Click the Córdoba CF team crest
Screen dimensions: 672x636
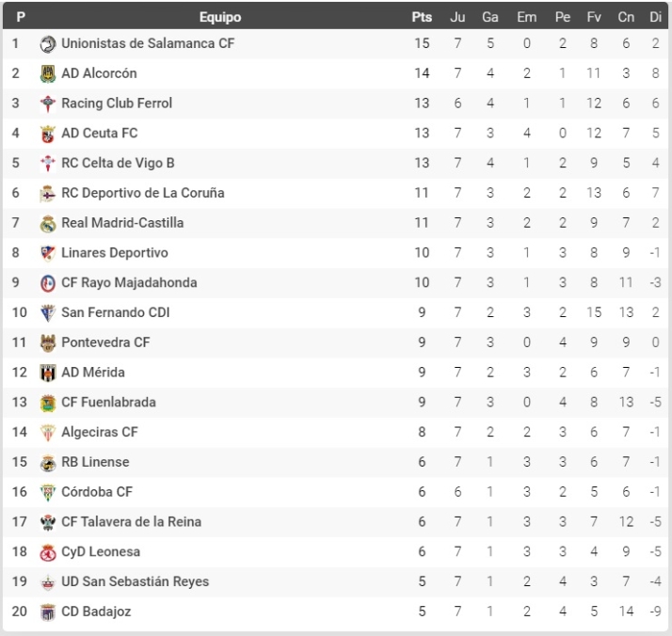pos(48,492)
